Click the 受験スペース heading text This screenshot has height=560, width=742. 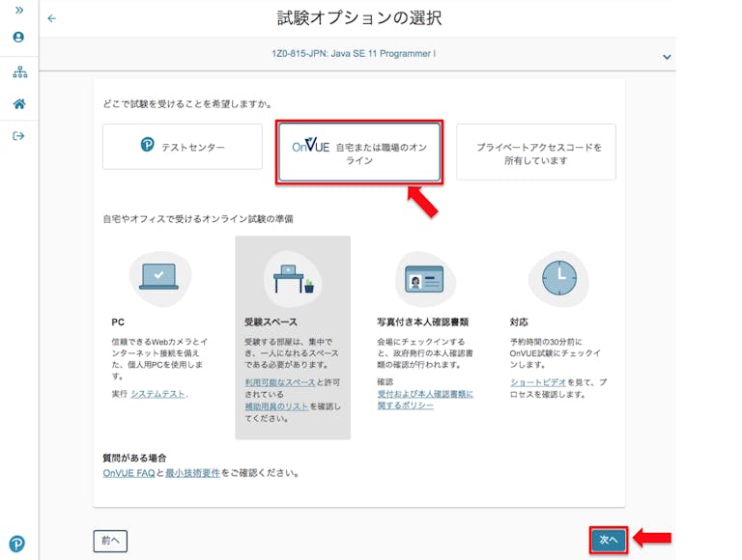tap(271, 322)
